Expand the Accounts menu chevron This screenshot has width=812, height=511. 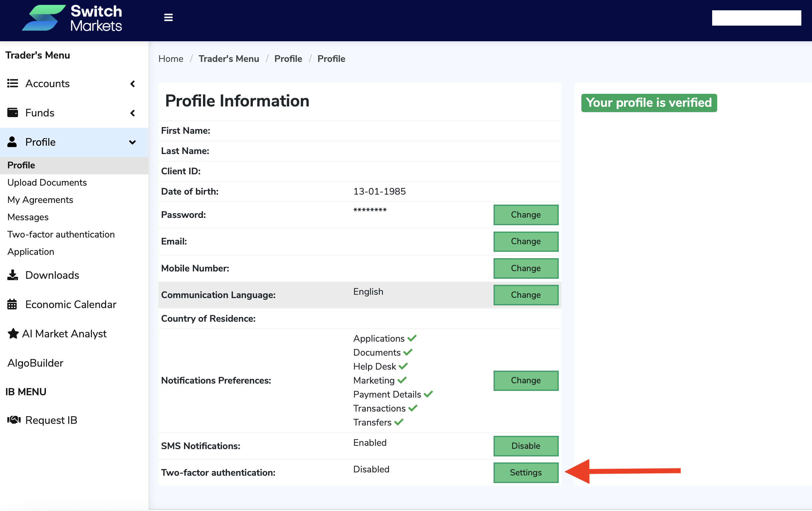(x=132, y=84)
